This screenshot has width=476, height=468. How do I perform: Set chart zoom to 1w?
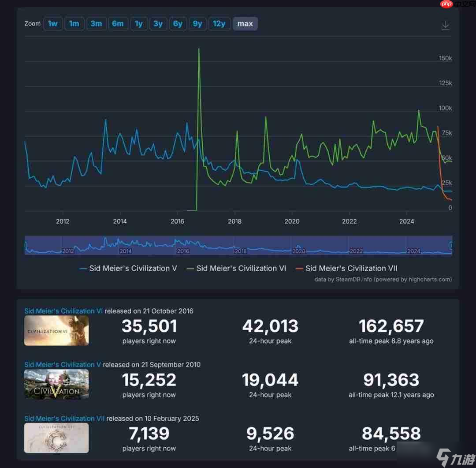(53, 24)
